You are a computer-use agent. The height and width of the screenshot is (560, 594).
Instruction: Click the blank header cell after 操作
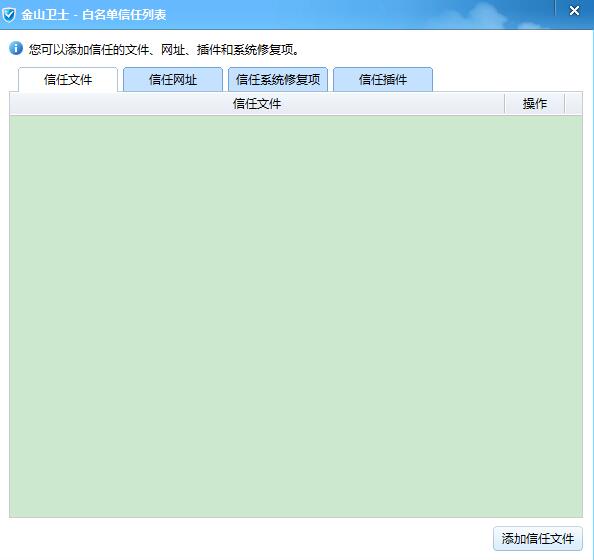pyautogui.click(x=574, y=103)
